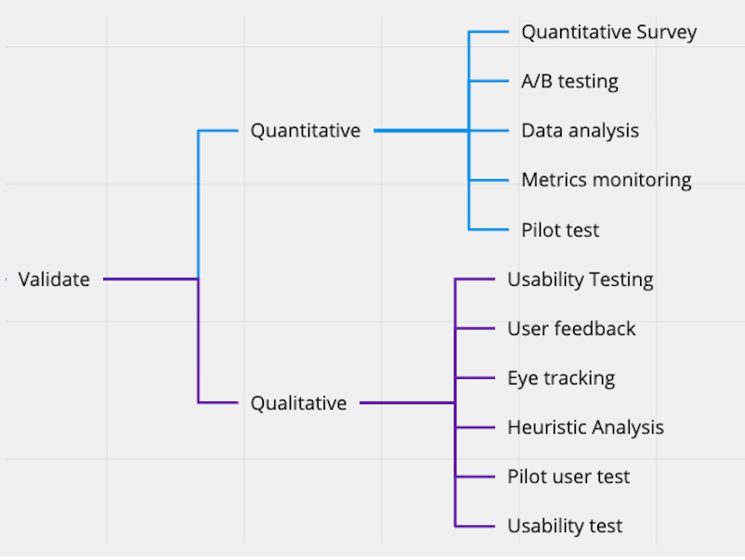Click the blue vertical connector left of Quantitative
Image resolution: width=745 pixels, height=560 pixels.
(198, 204)
